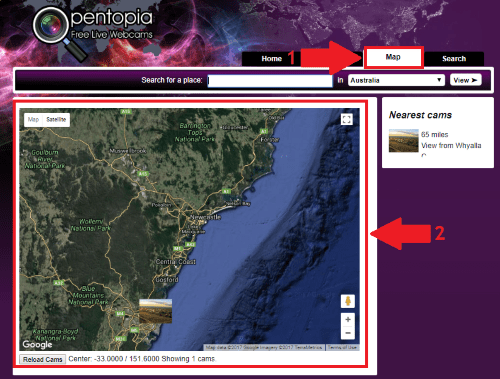Screen dimensions: 500x379
Task: Select the Map tab
Action: tap(393, 57)
